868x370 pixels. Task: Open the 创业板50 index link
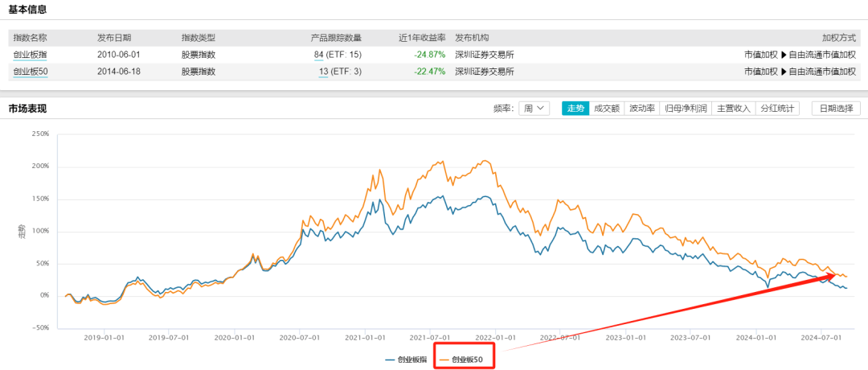(32, 72)
